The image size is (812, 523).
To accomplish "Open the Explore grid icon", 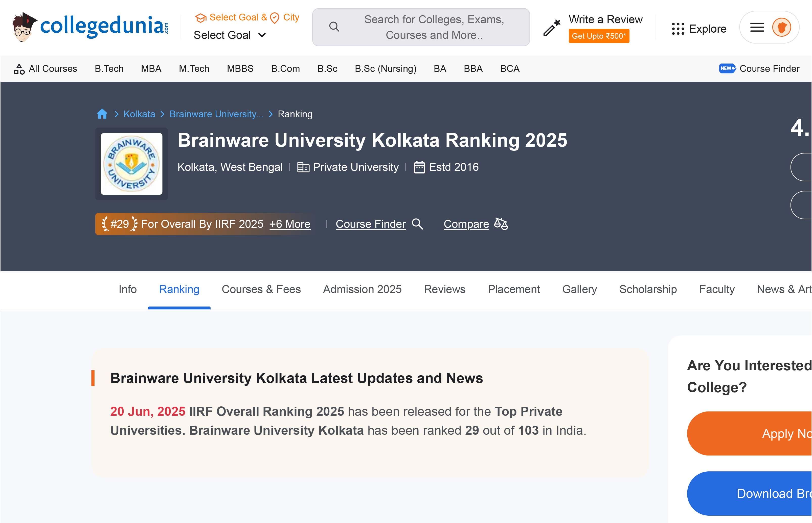I will pos(678,29).
